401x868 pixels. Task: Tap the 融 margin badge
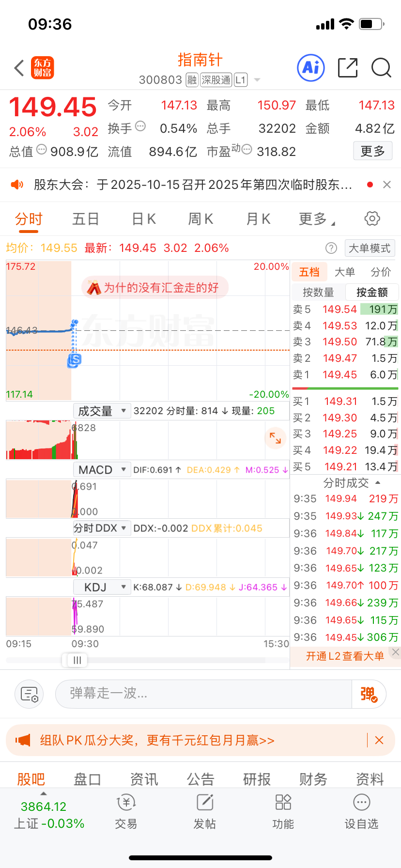pyautogui.click(x=192, y=80)
